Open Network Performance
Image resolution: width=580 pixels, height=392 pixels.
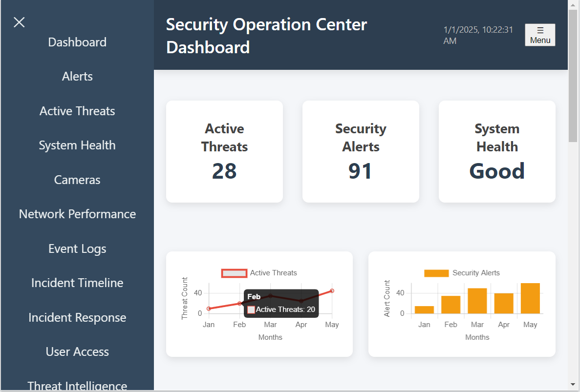click(77, 214)
